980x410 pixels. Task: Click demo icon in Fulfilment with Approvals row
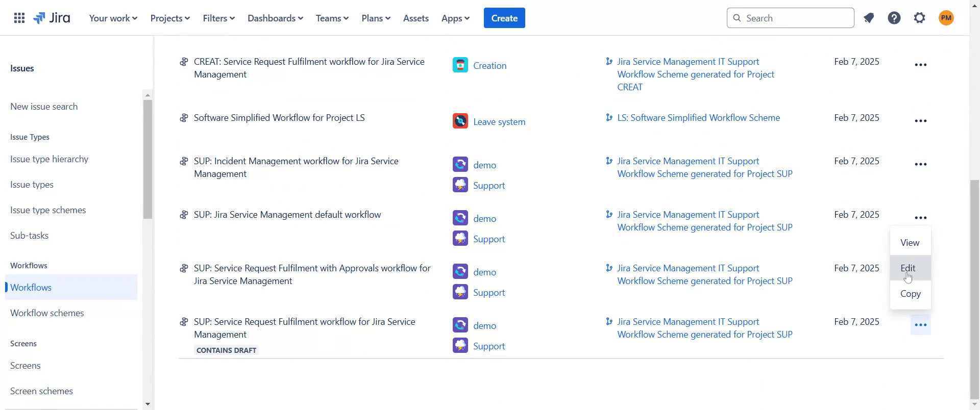point(460,272)
